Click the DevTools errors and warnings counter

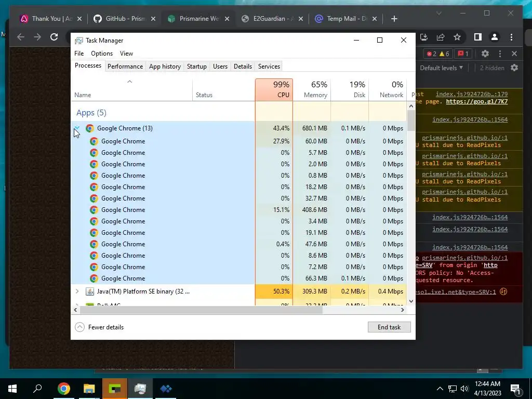(437, 54)
